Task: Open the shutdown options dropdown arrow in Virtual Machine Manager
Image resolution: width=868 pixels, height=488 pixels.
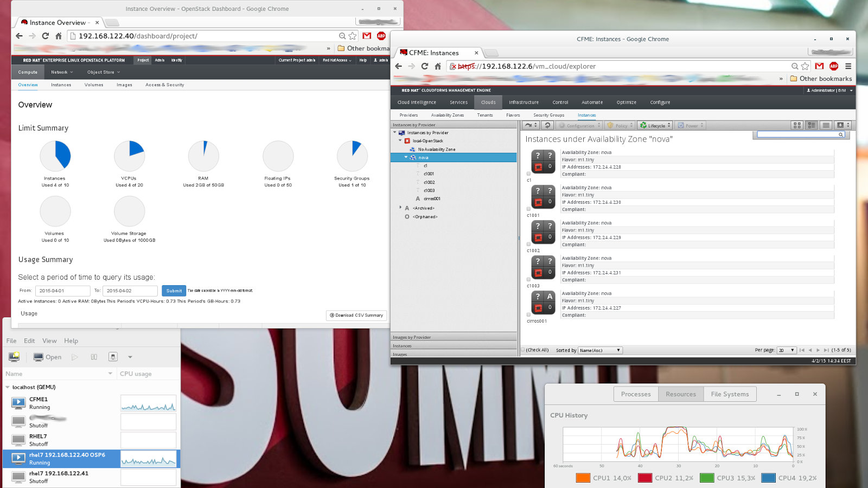Action: [130, 357]
